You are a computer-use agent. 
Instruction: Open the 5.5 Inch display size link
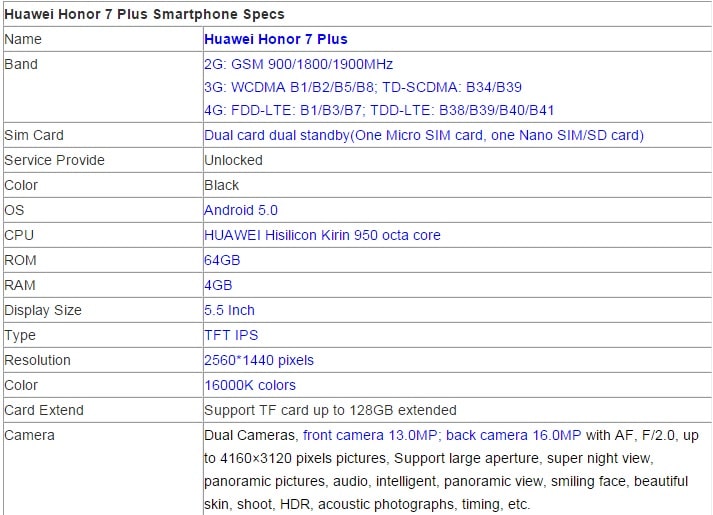[229, 310]
